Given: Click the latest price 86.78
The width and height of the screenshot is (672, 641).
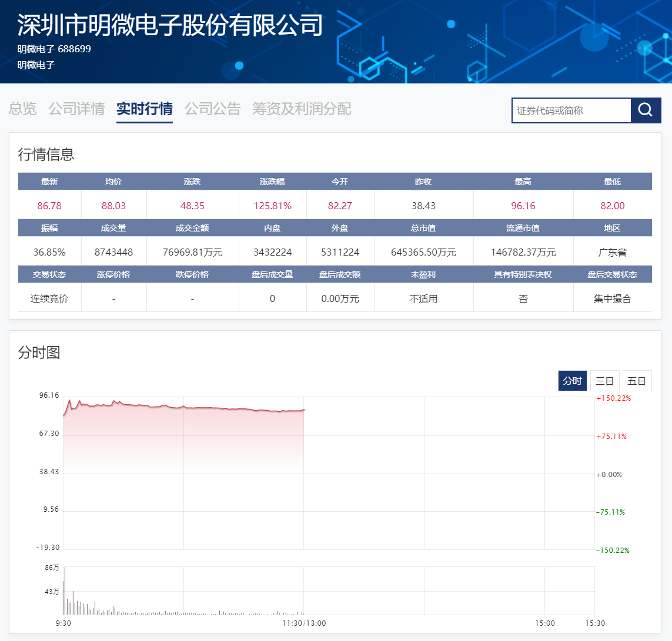Looking at the screenshot, I should point(49,206).
